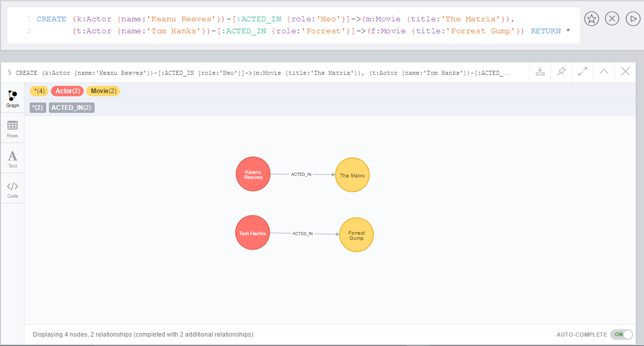
Task: Download the result frame
Action: click(x=540, y=72)
